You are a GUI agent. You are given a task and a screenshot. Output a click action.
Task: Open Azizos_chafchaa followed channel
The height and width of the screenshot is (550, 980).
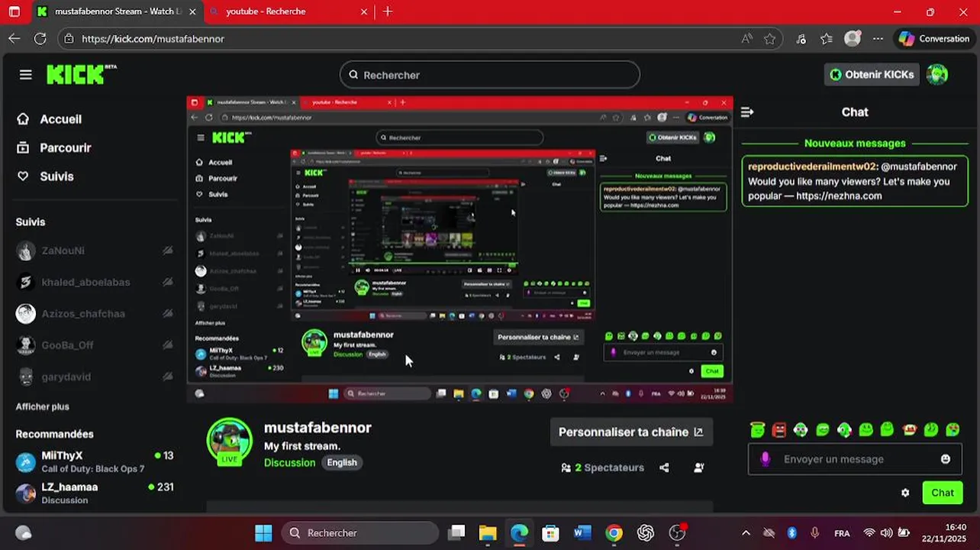(x=95, y=313)
